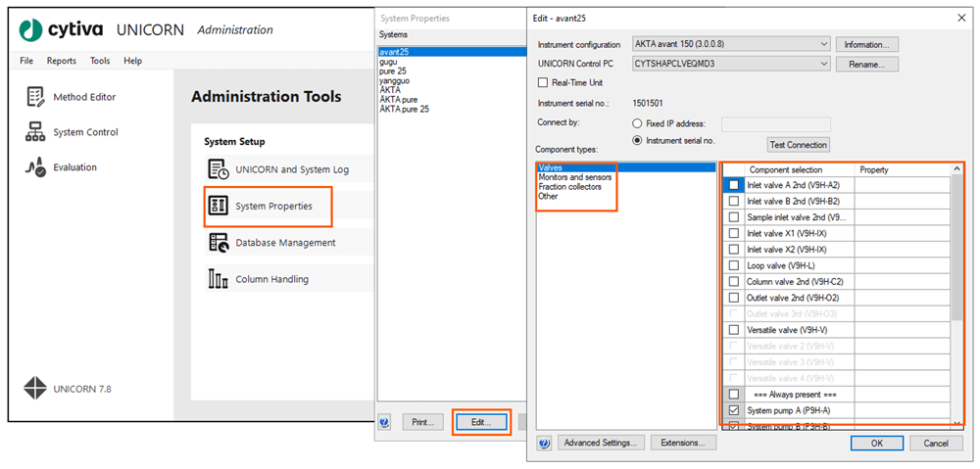Screen dimensions: 980x469
Task: Check Inlet valve A 2nd (V9H-A2)
Action: coord(733,185)
